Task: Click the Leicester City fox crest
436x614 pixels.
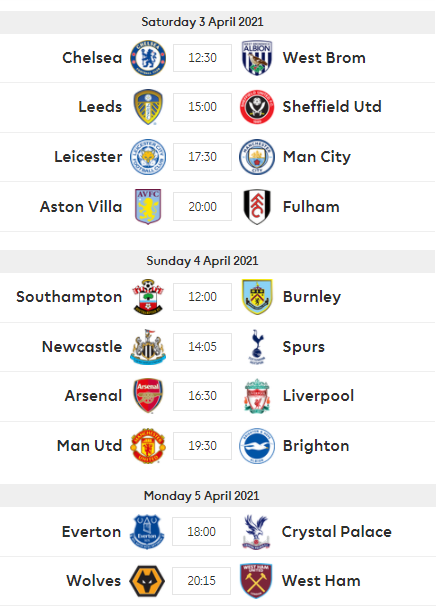Action: (148, 157)
